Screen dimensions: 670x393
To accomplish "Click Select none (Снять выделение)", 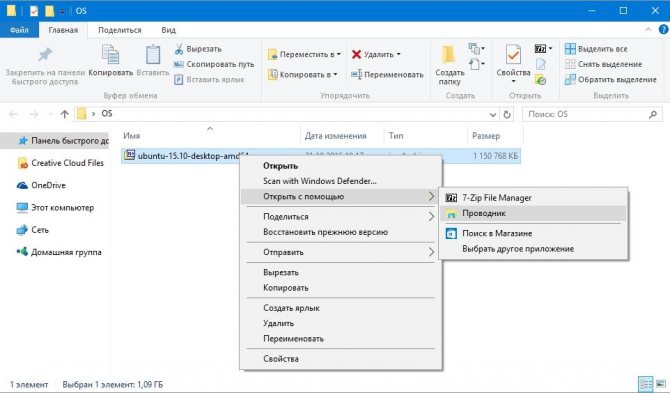I will pos(603,64).
